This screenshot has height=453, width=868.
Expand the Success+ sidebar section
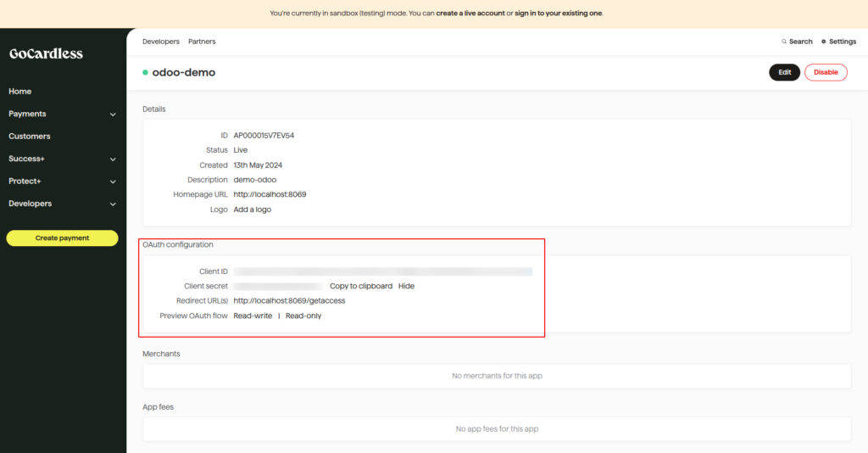pos(113,159)
